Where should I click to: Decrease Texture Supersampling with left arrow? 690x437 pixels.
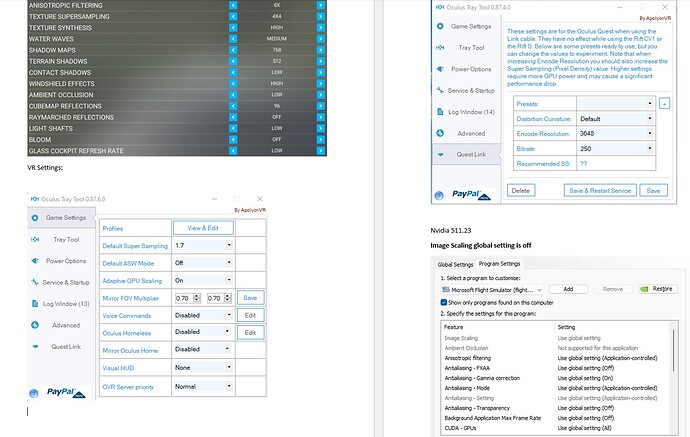[233, 16]
